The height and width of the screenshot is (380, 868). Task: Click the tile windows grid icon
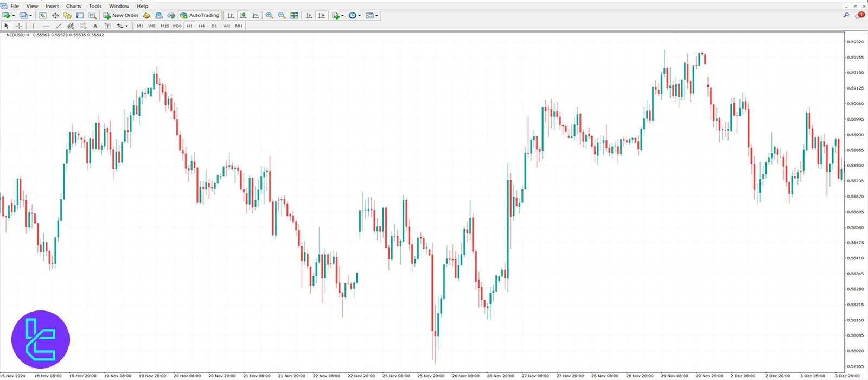tap(294, 16)
